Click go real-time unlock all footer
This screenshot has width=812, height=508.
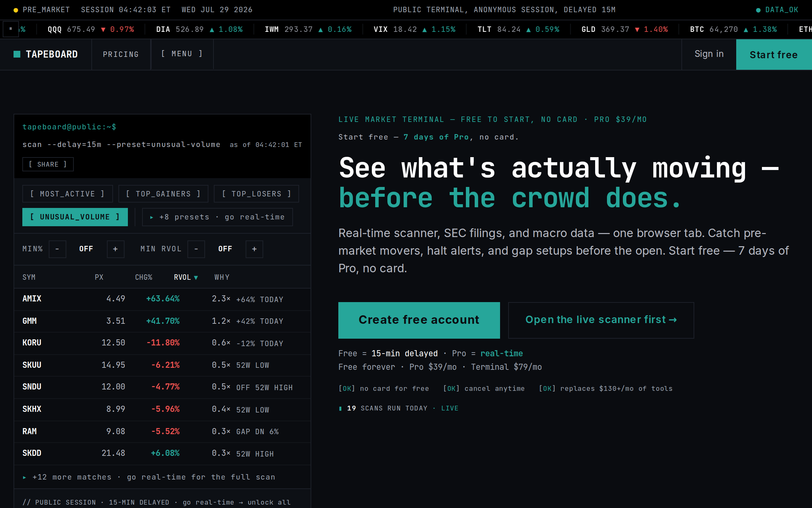237,502
